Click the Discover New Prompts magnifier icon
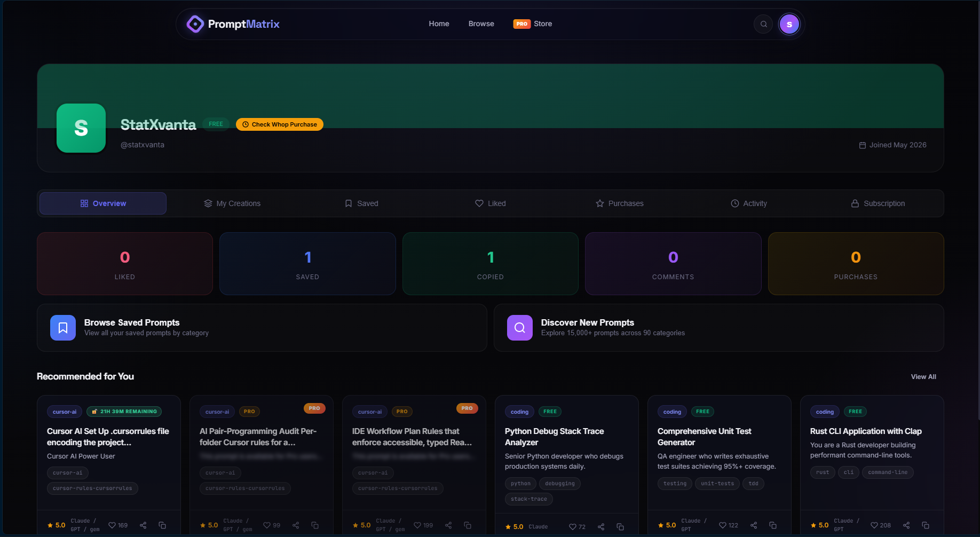 click(520, 328)
